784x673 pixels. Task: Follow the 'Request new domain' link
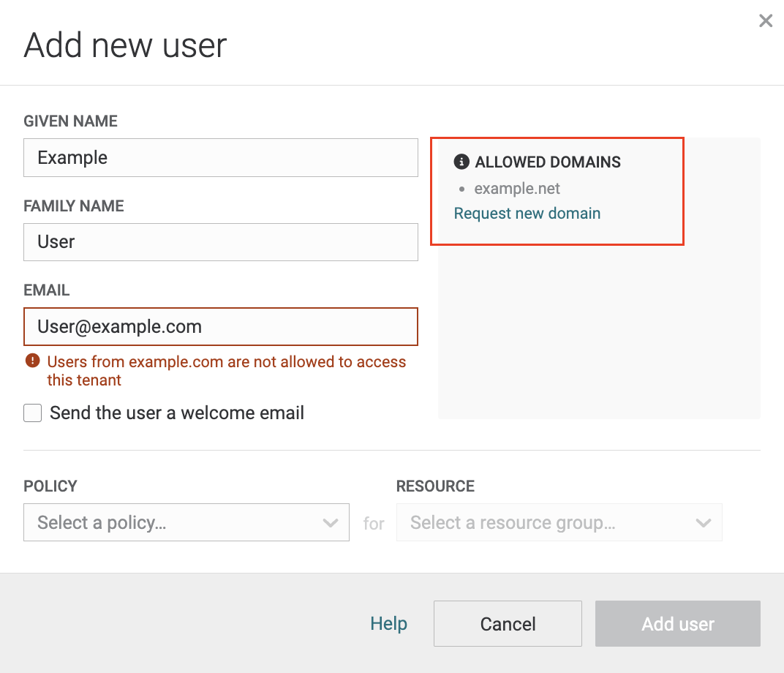pyautogui.click(x=527, y=214)
